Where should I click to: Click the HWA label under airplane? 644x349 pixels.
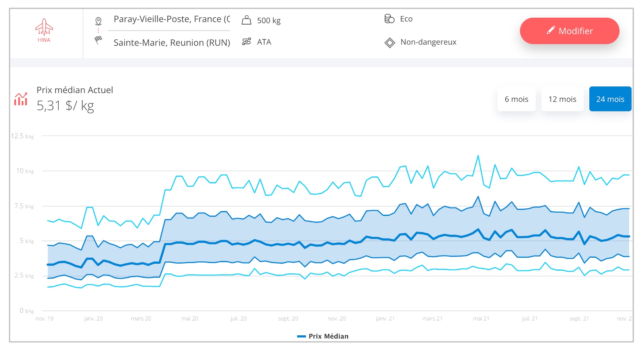[44, 40]
